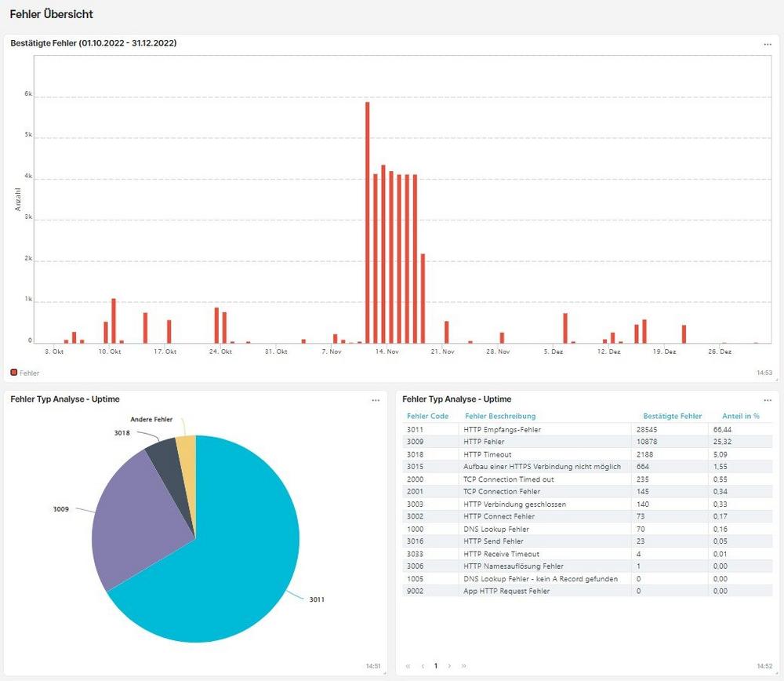Jump to last page of error table
The image size is (784, 681).
(x=463, y=666)
